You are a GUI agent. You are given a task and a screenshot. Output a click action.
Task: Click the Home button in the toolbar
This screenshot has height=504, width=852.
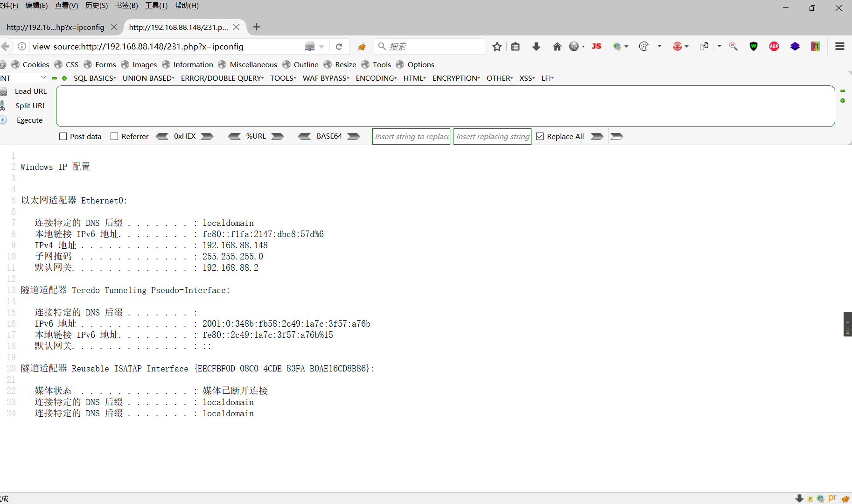click(x=557, y=46)
